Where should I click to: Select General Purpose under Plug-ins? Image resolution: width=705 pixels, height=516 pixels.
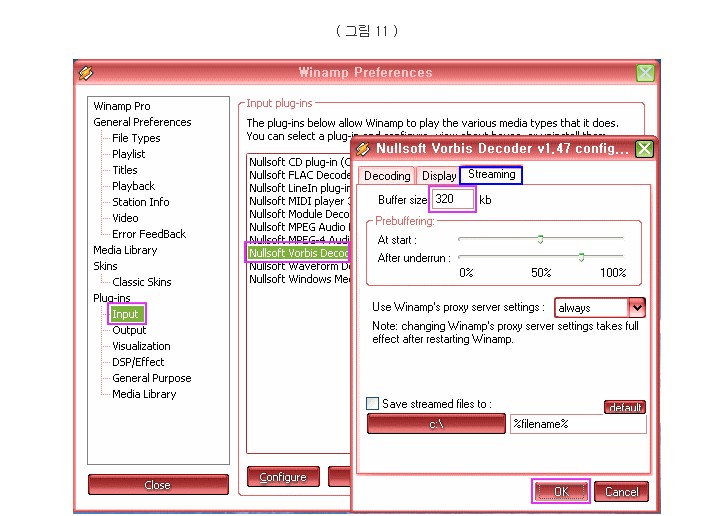[152, 378]
